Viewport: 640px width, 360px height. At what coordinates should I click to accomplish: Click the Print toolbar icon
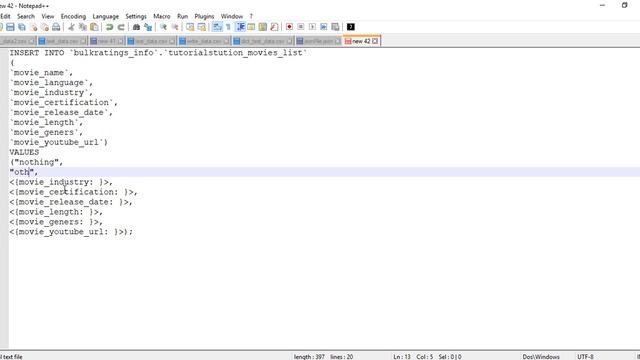(x=56, y=27)
